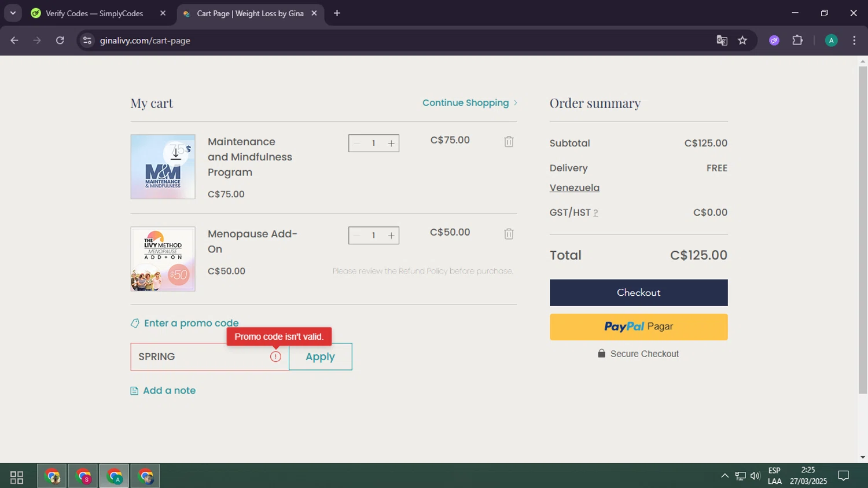Go forward in browser history

[37, 41]
